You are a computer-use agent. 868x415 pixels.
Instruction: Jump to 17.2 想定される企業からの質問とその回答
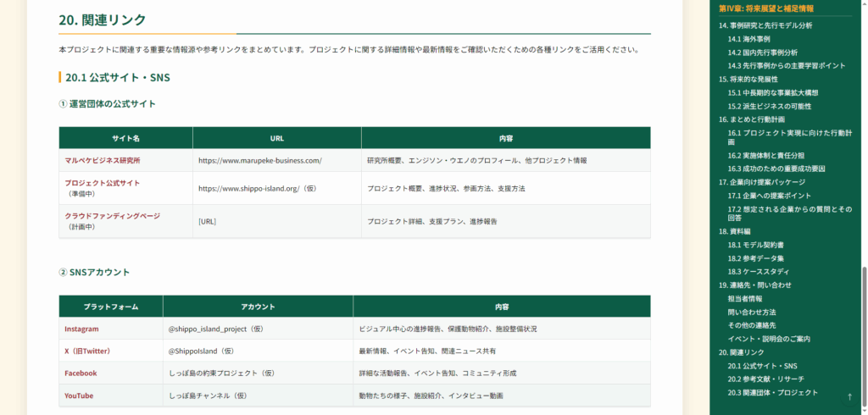tap(789, 213)
